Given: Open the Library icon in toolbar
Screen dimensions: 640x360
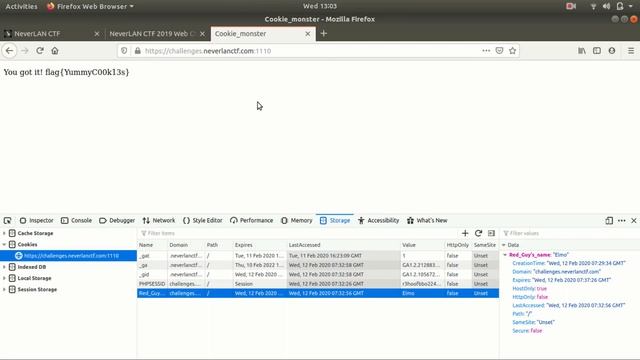Looking at the screenshot, I should coord(582,51).
